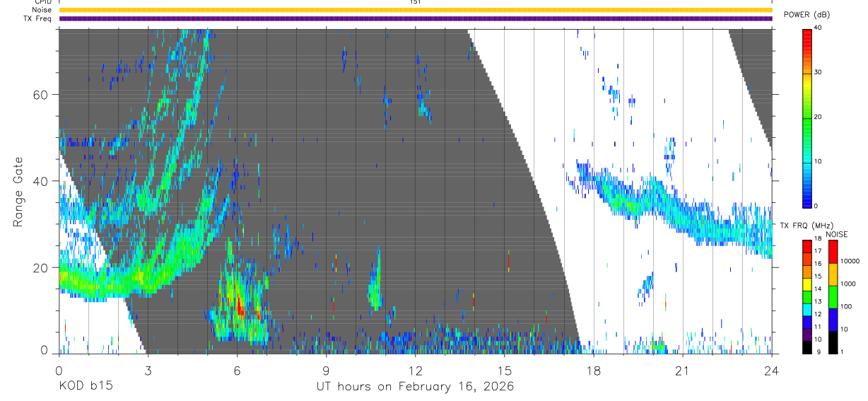
Task: Click the x-axis tick label 15
Action: pos(504,371)
